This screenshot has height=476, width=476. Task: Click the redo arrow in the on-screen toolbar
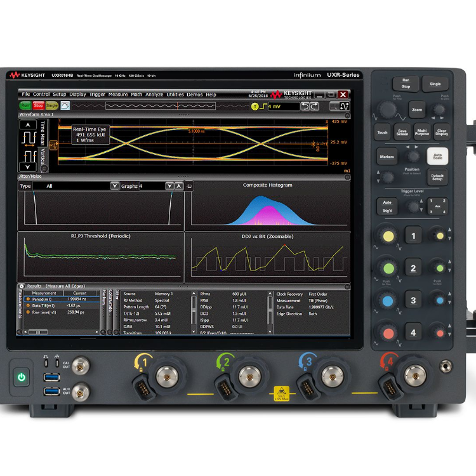(314, 106)
